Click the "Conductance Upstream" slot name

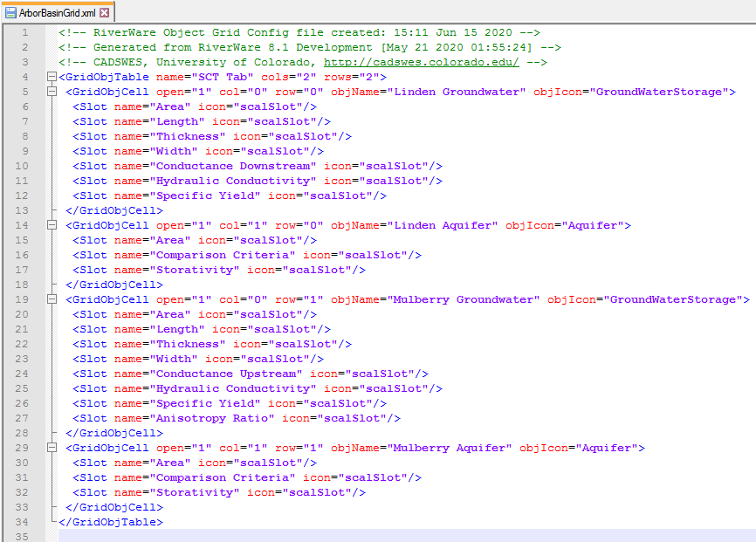click(225, 374)
